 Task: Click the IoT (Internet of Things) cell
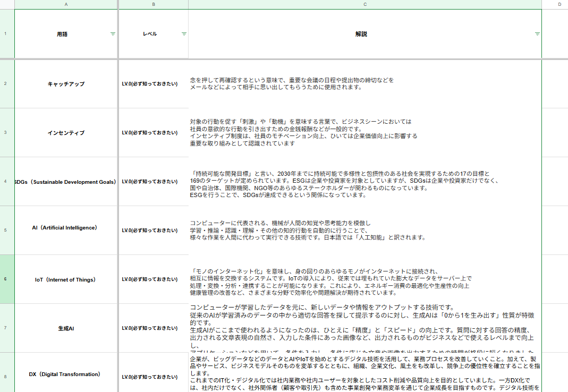click(66, 279)
